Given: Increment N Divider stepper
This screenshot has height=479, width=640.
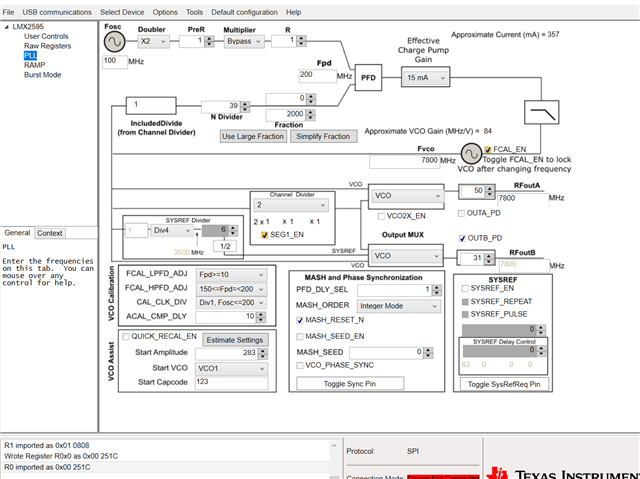Looking at the screenshot, I should pos(245,104).
